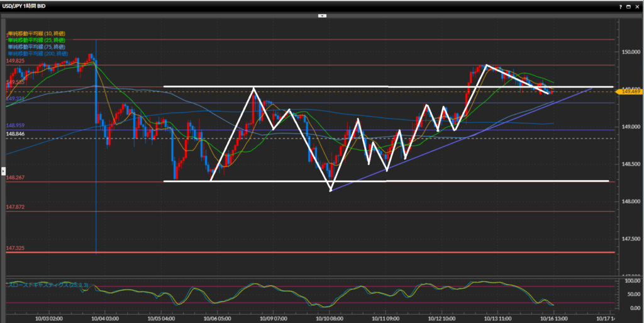Expand the left side panel arrow
Image resolution: width=644 pixels, height=323 pixels.
tap(3, 170)
